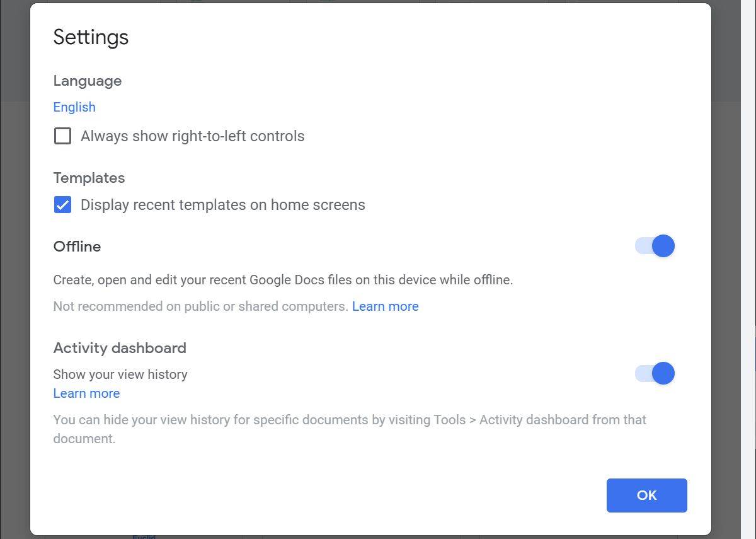Click the Activity dashboard section heading
This screenshot has height=539, width=756.
120,348
